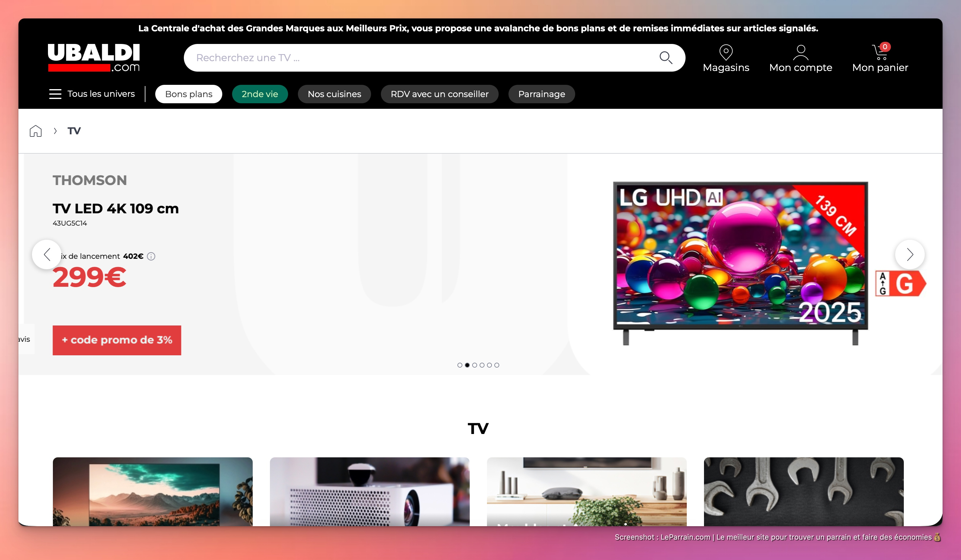Open RDV avec un conseiller link
This screenshot has width=961, height=560.
[439, 94]
